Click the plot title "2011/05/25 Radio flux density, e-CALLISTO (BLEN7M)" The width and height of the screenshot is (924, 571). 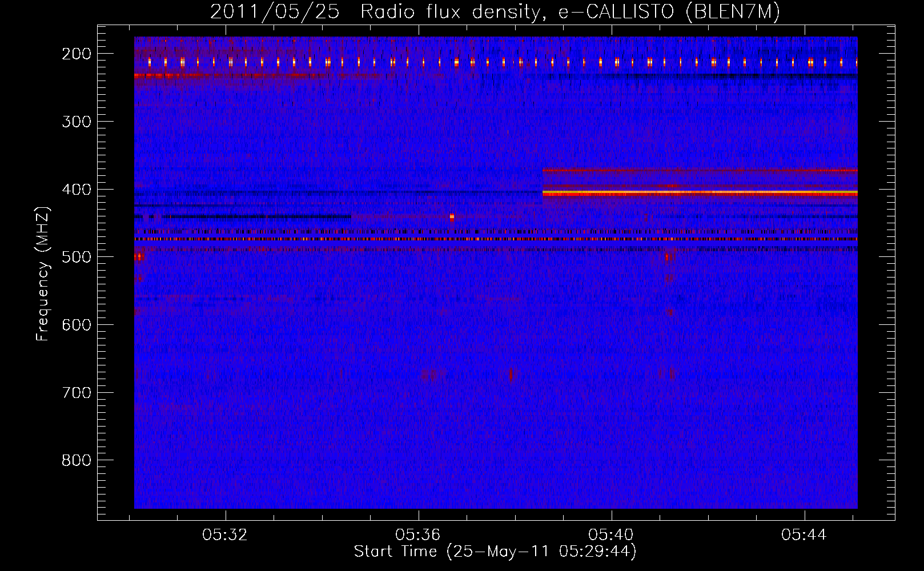[x=495, y=12]
